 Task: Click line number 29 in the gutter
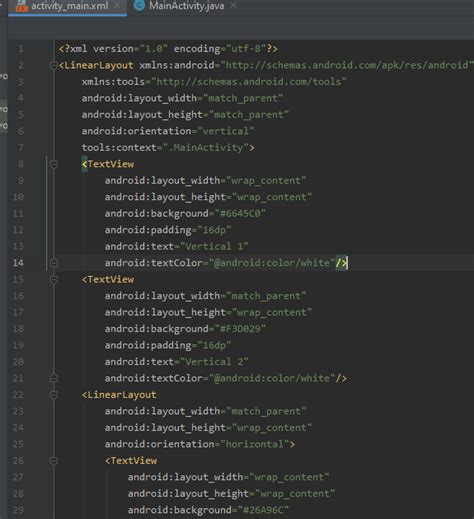click(x=18, y=510)
